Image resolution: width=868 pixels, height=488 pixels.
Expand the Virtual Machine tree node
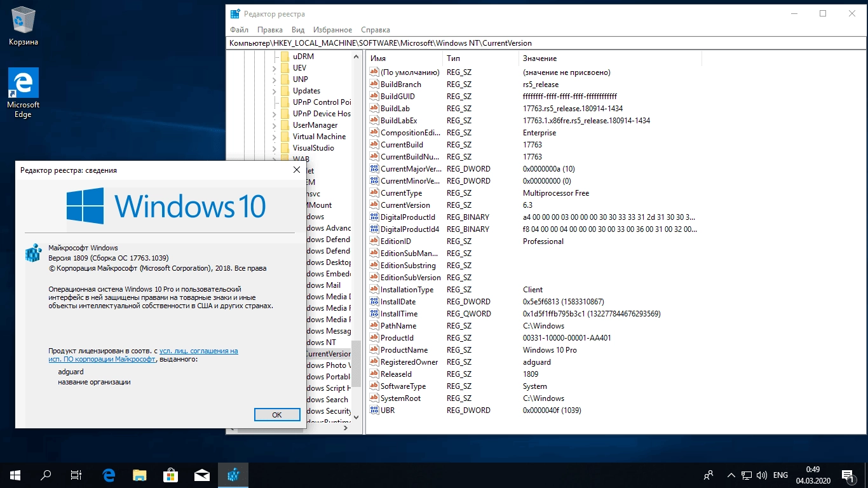coord(275,137)
